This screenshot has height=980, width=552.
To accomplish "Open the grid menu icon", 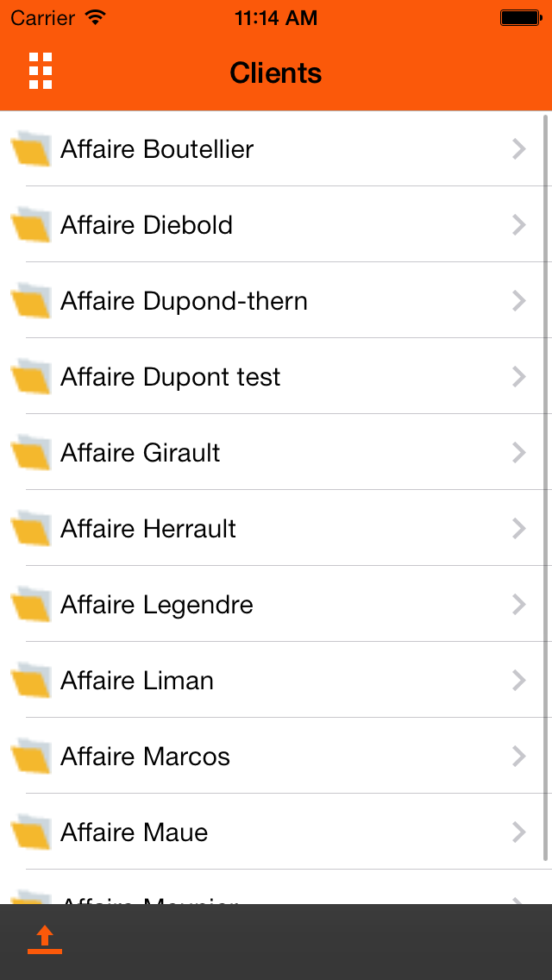I will click(x=41, y=71).
